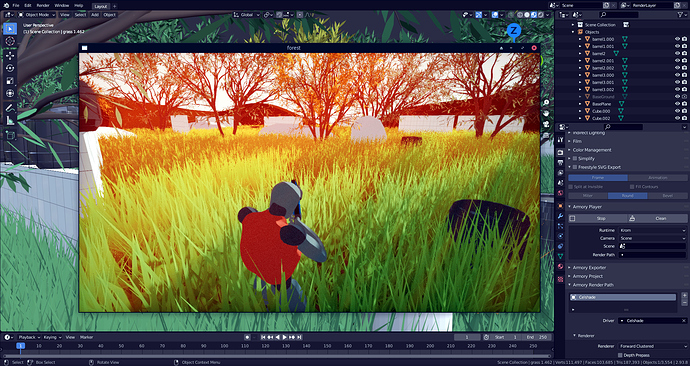Image resolution: width=690 pixels, height=366 pixels.
Task: Open the Render properties tab
Action: point(560,152)
